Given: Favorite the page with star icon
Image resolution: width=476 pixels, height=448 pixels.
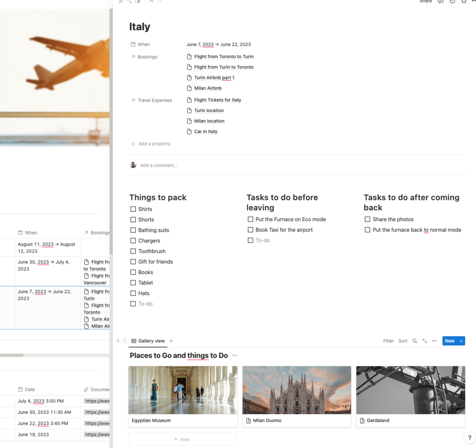Looking at the screenshot, I should coord(464,1).
